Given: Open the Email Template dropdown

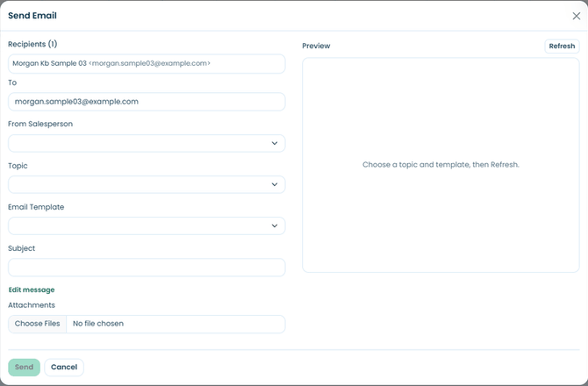Looking at the screenshot, I should click(147, 225).
